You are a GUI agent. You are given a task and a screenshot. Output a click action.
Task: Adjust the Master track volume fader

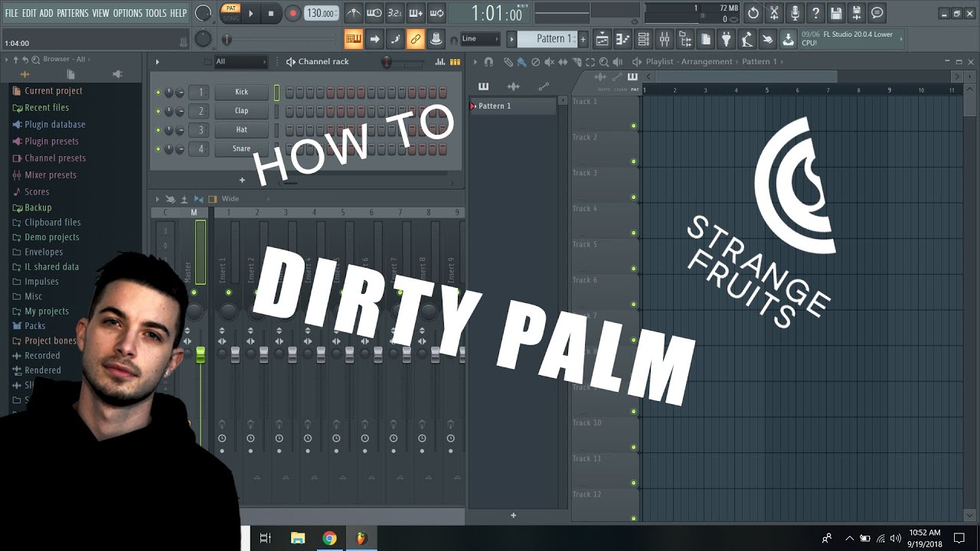201,354
